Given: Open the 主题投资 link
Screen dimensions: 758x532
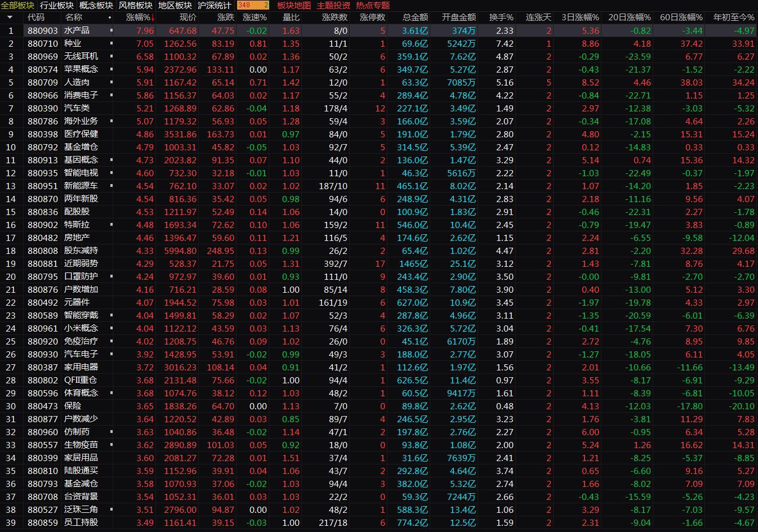Looking at the screenshot, I should 333,5.
